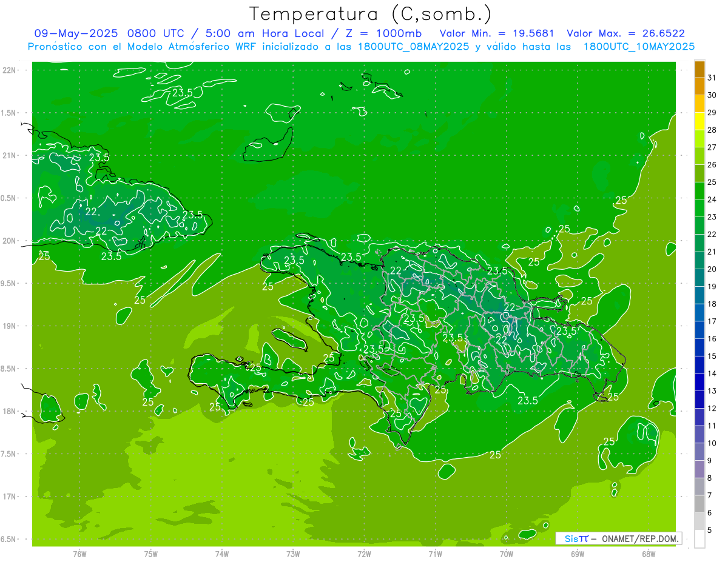
Task: Click the "22." contour label over eastern Cuba
Action: 93,212
